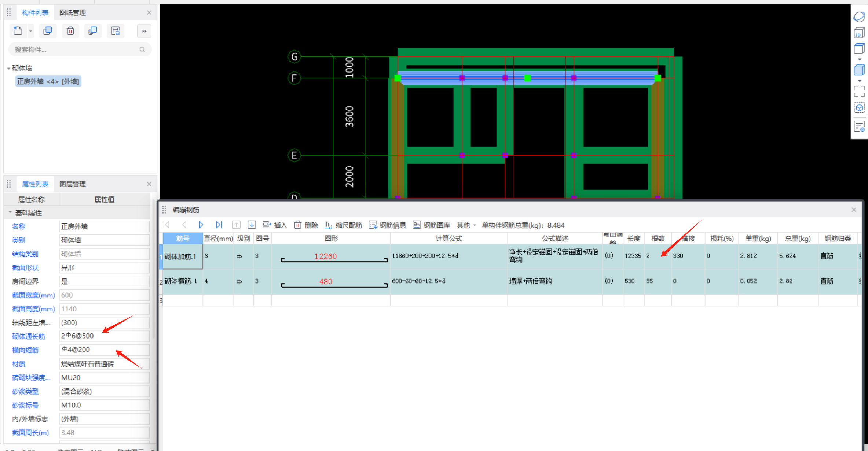Click the display settings list icon
The image size is (868, 451).
[x=859, y=127]
